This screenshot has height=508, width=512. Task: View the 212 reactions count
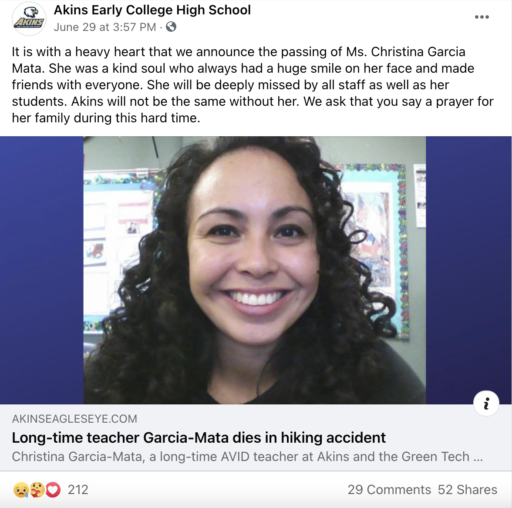point(78,490)
